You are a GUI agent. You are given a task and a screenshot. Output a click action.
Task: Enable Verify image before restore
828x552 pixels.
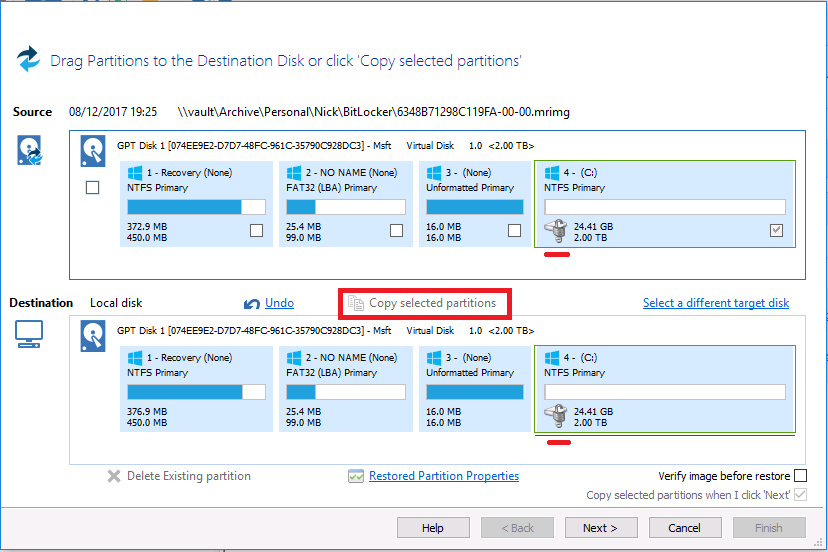[x=800, y=476]
